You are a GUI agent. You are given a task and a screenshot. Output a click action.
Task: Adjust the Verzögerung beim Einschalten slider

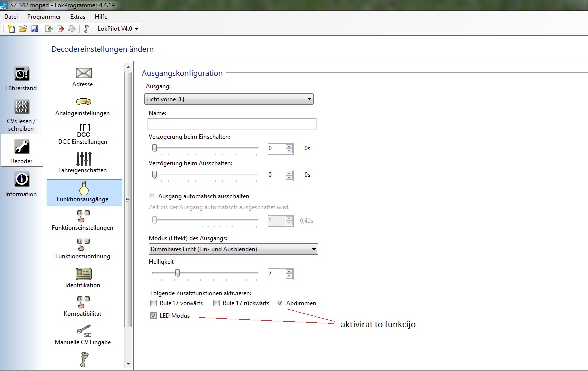tap(155, 148)
